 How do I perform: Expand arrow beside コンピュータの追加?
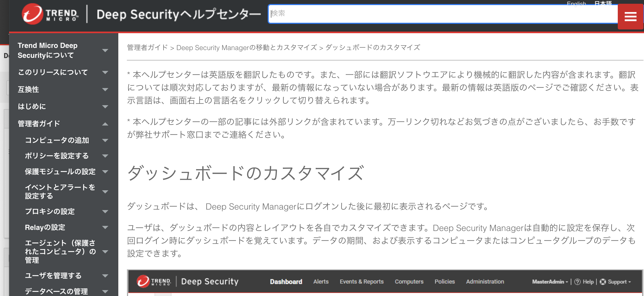coord(105,140)
